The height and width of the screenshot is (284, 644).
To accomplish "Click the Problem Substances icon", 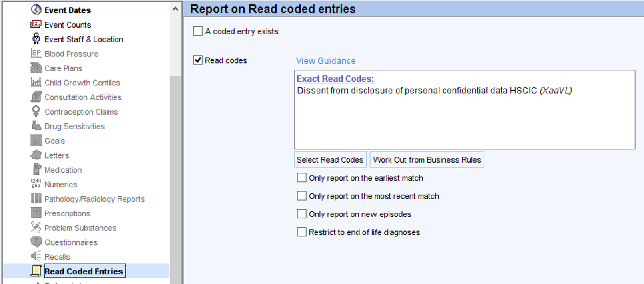I will tap(36, 227).
